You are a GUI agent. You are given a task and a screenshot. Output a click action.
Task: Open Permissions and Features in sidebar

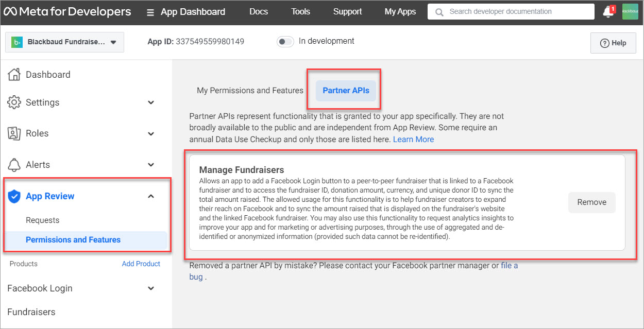click(86, 240)
